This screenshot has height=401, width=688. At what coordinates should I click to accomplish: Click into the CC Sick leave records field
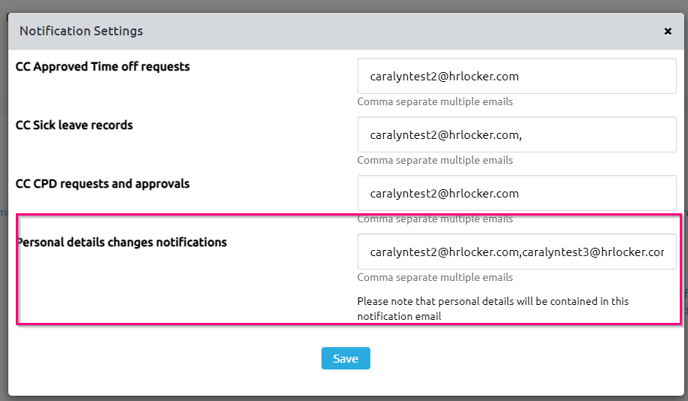(x=516, y=135)
